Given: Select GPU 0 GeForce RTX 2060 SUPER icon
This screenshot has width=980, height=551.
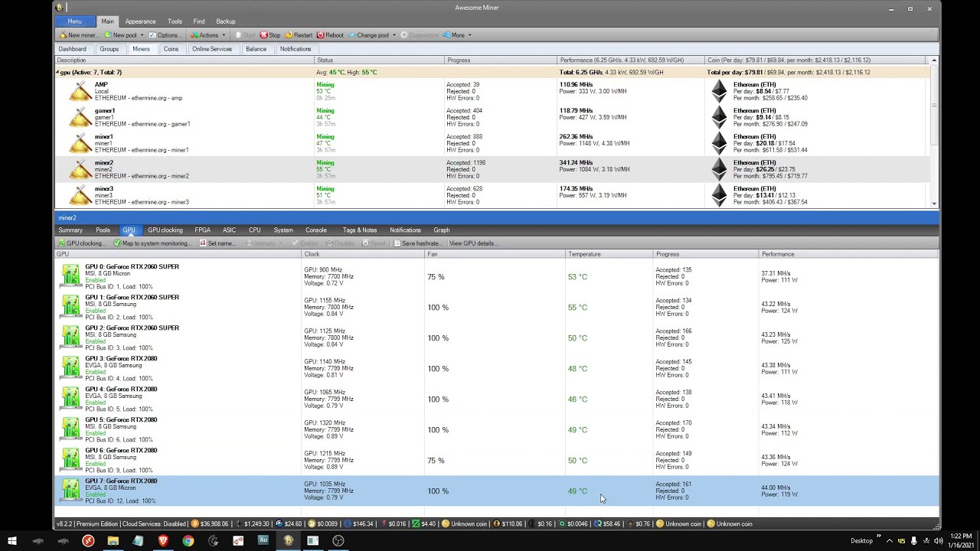Looking at the screenshot, I should pos(70,276).
